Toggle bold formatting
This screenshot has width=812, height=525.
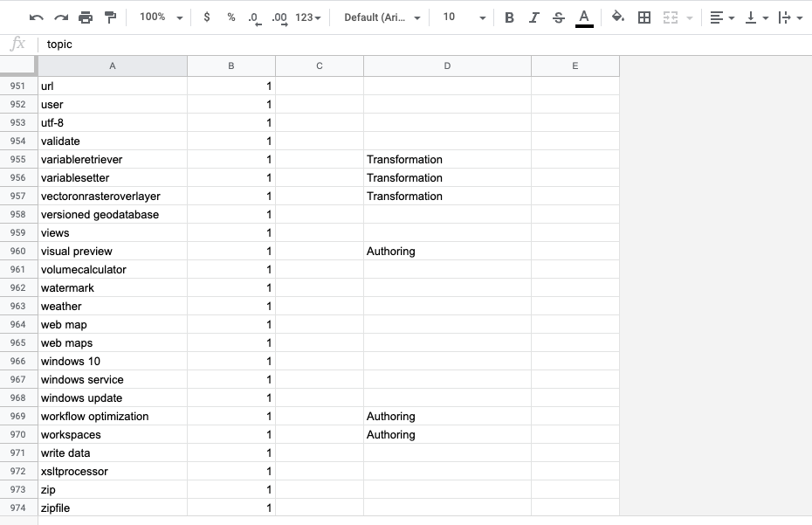coord(509,16)
